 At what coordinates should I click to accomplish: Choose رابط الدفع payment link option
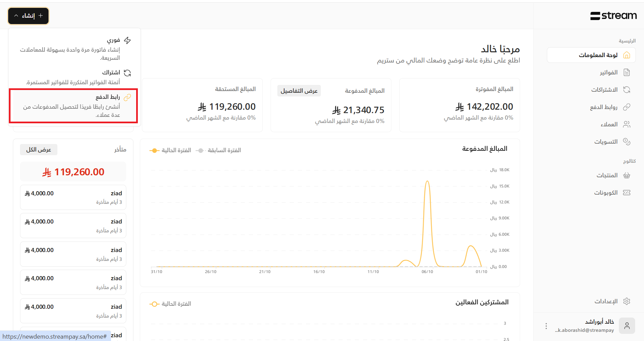click(73, 106)
